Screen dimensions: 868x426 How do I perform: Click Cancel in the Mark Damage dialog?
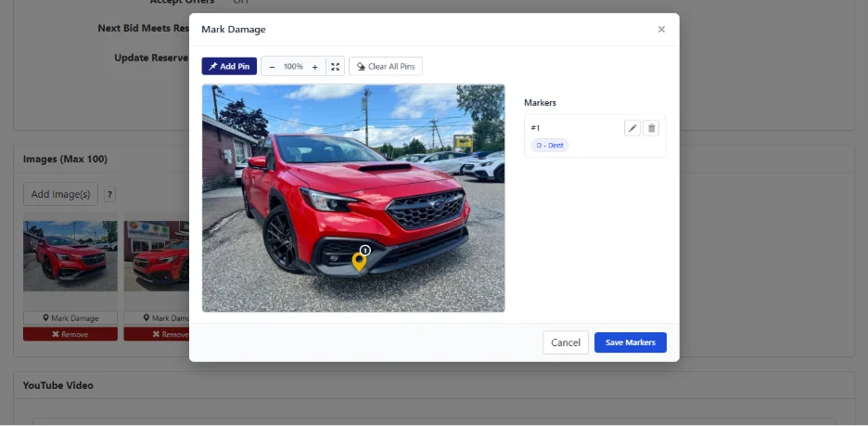tap(566, 342)
